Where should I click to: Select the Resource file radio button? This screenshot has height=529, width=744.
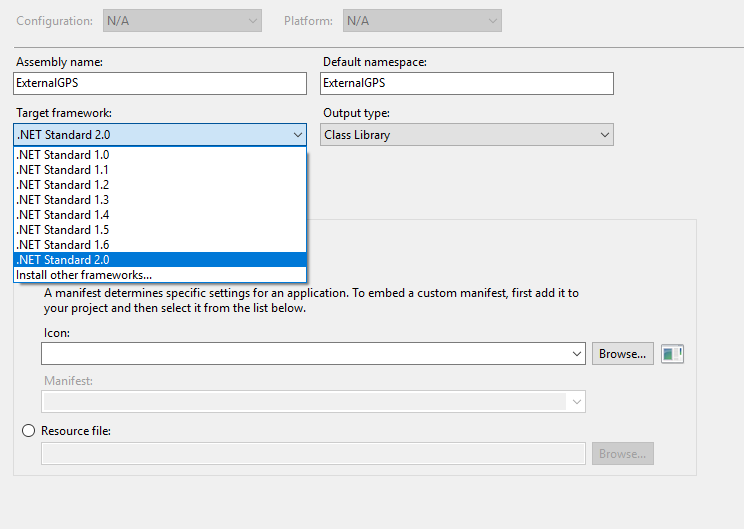(x=28, y=431)
